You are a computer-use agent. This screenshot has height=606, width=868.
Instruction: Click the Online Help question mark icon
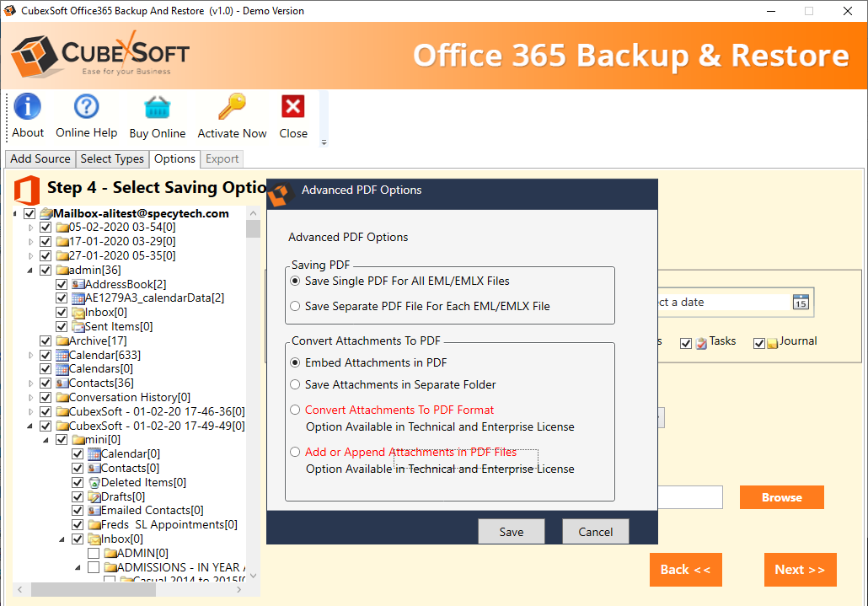coord(86,107)
